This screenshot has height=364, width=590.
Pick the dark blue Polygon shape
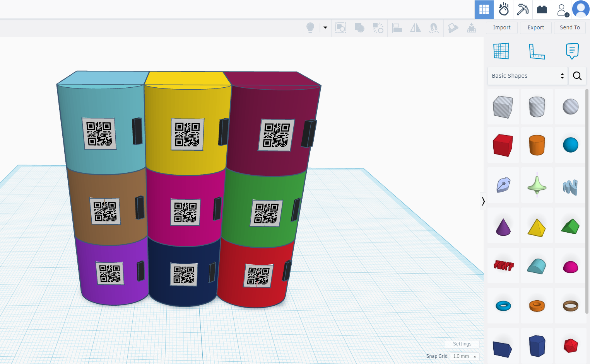(537, 346)
